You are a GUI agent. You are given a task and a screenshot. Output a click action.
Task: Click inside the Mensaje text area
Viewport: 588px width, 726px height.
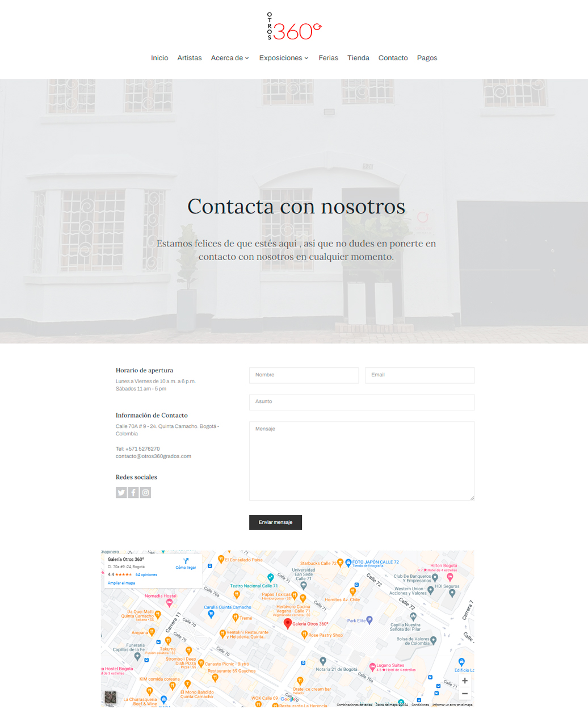click(362, 460)
